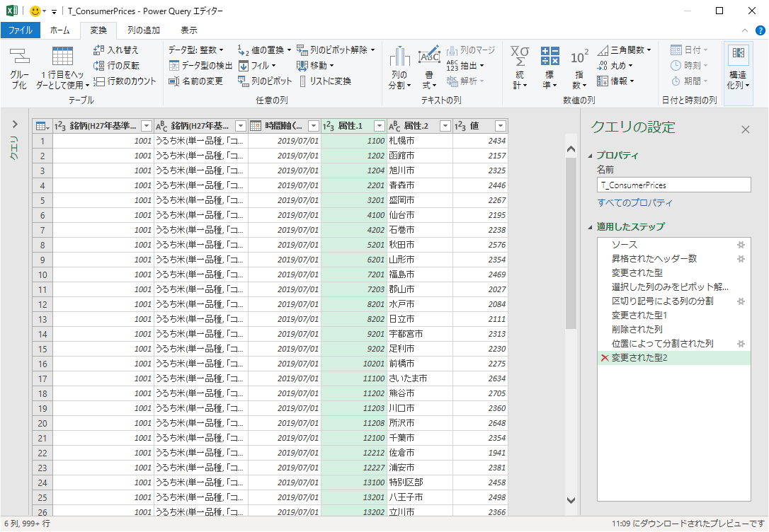Click 名前の変更 (Rename) button
Screen dimensions: 769x532
[196, 81]
